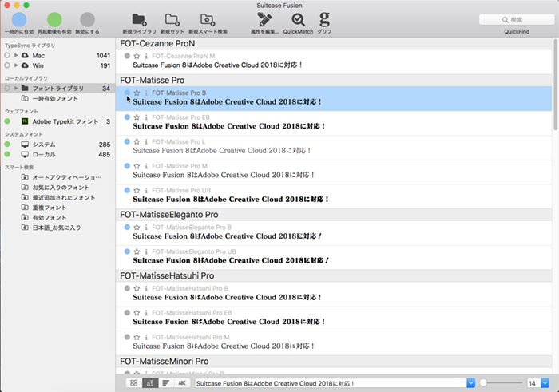Select the FOT-MatisseEleganto Pro family header
The width and height of the screenshot is (559, 392).
pyautogui.click(x=334, y=215)
